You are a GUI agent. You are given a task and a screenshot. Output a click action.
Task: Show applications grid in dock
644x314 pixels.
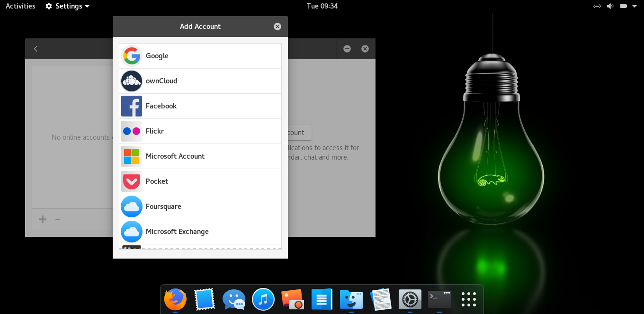(469, 299)
